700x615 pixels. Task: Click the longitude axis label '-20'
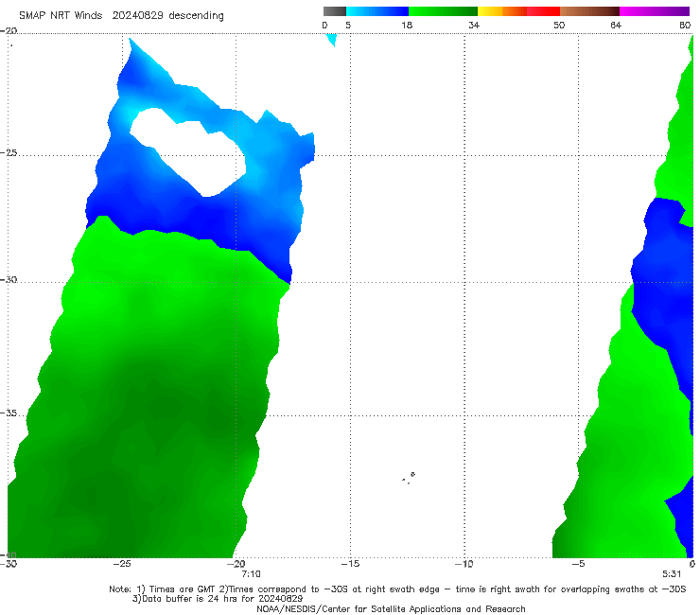[x=236, y=564]
